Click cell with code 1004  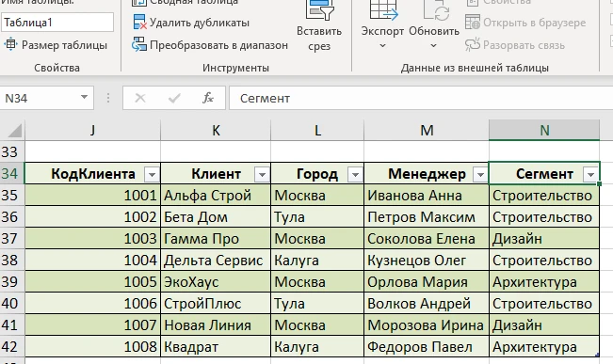92,261
